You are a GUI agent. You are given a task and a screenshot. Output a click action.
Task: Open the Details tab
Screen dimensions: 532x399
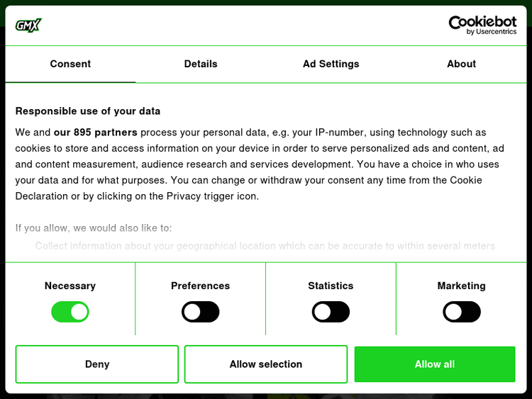click(201, 64)
